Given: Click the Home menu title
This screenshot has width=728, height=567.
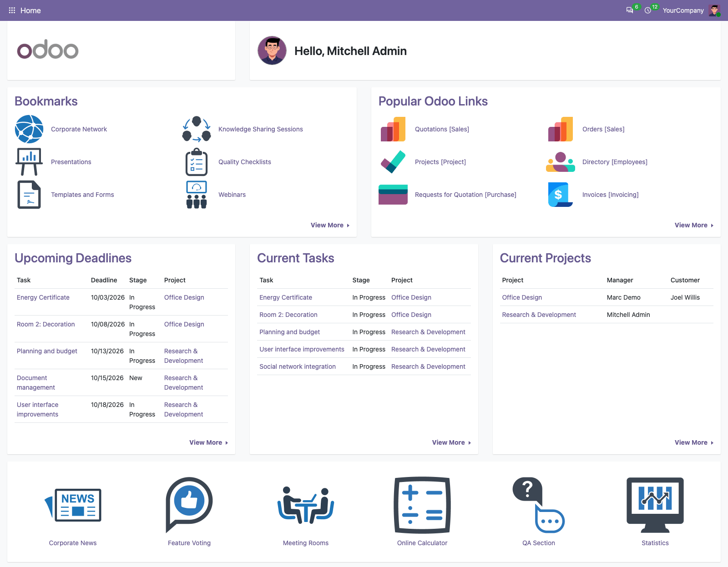Looking at the screenshot, I should pyautogui.click(x=30, y=10).
